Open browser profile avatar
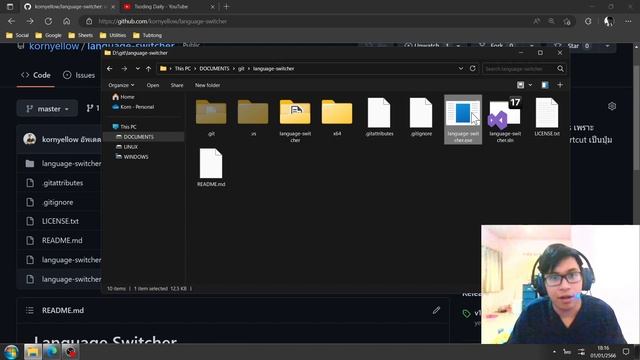640x360 pixels. tap(609, 21)
